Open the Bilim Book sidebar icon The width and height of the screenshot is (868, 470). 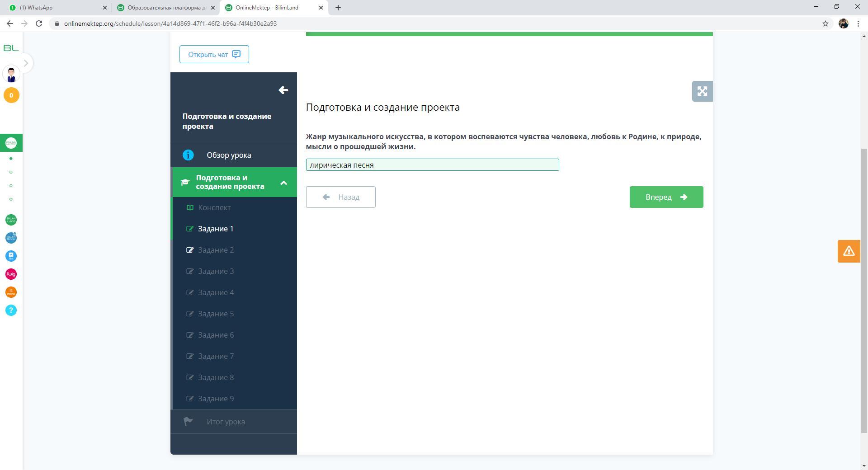click(x=11, y=238)
